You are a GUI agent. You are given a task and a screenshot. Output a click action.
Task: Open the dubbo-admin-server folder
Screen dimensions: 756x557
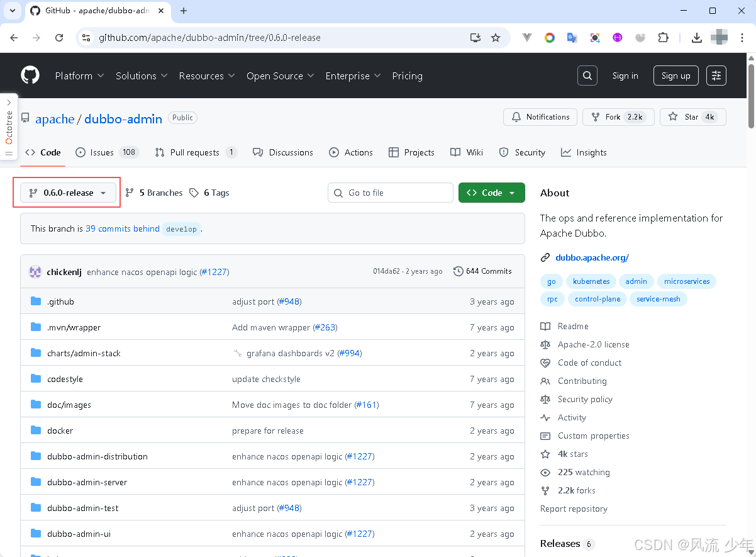[87, 482]
